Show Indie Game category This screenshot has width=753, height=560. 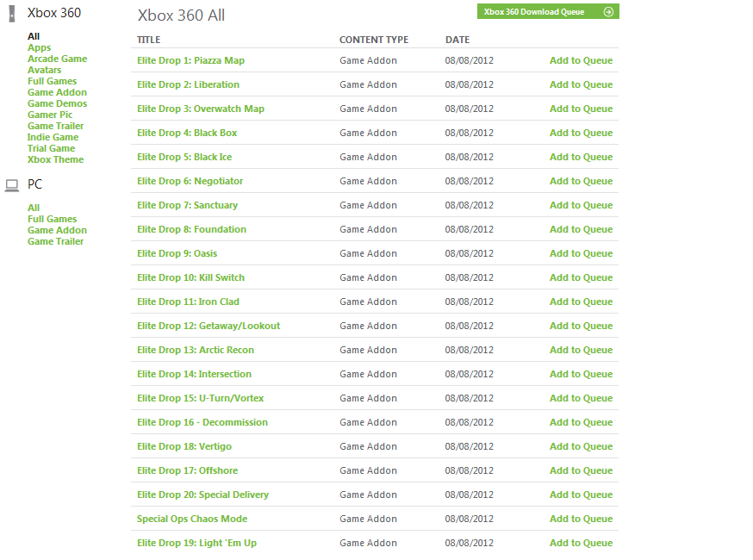(53, 137)
